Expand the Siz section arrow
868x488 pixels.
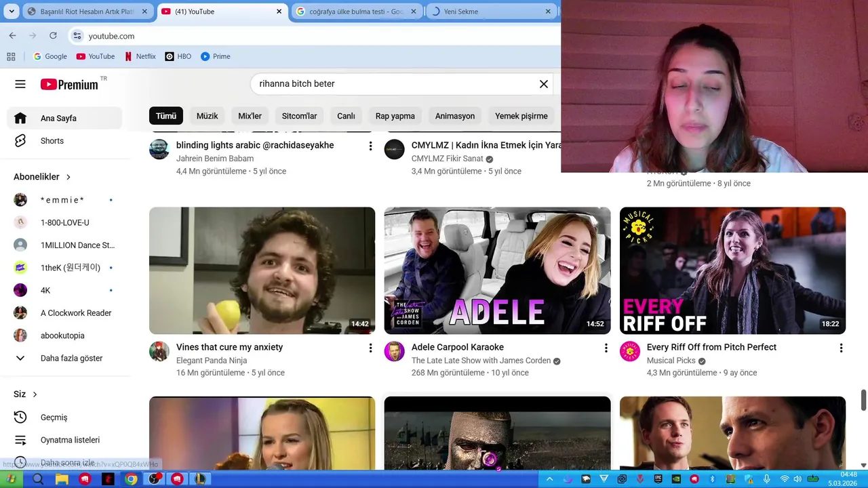point(35,394)
